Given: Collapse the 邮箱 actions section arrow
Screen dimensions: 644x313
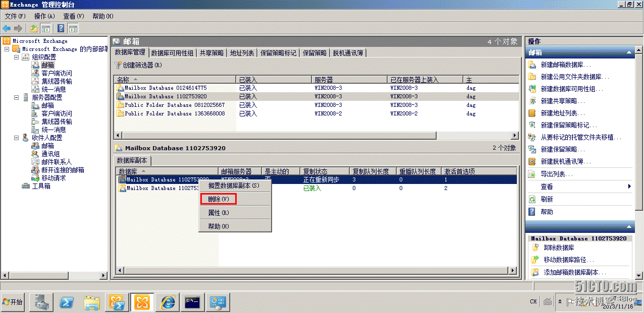Looking at the screenshot, I should pyautogui.click(x=629, y=52).
